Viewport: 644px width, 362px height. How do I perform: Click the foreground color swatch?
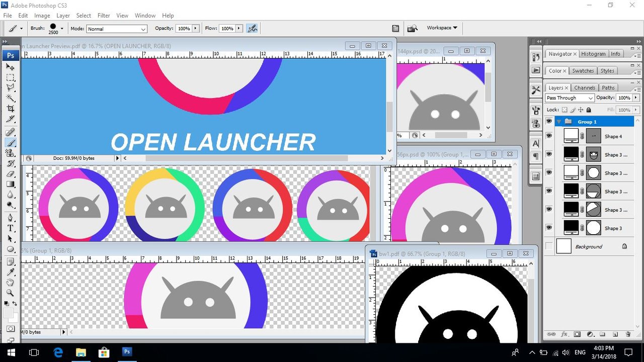tap(9, 313)
